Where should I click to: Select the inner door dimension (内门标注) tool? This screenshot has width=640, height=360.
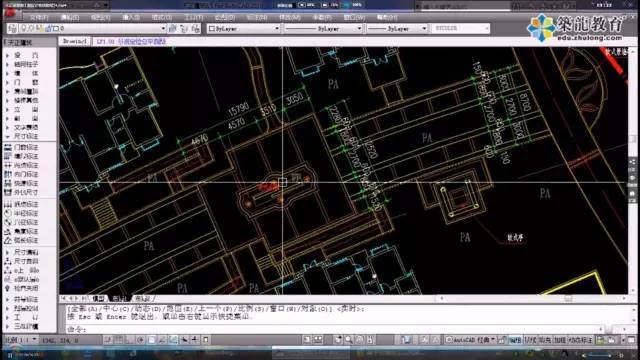(x=22, y=174)
